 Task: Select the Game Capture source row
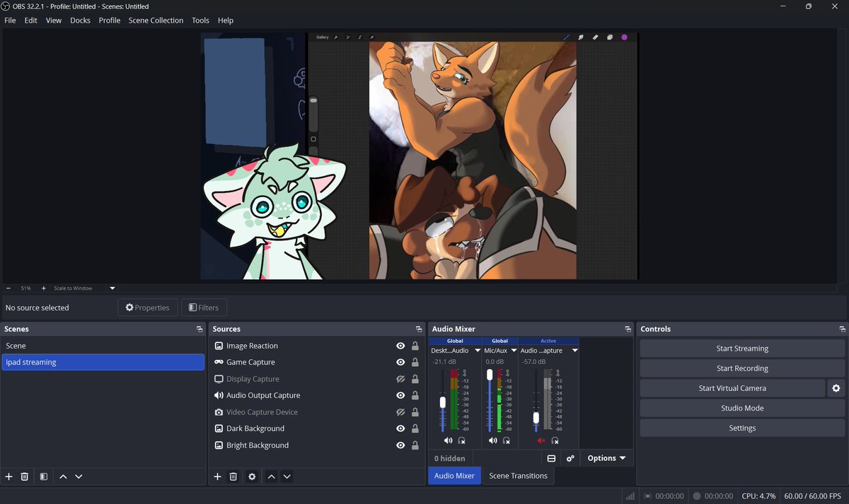[x=317, y=362]
